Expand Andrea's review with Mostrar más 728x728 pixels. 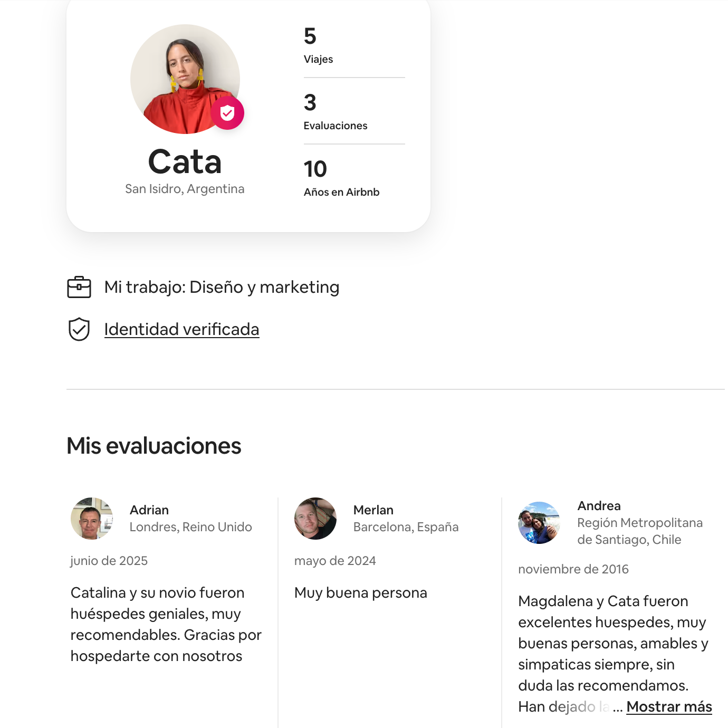[x=669, y=706]
